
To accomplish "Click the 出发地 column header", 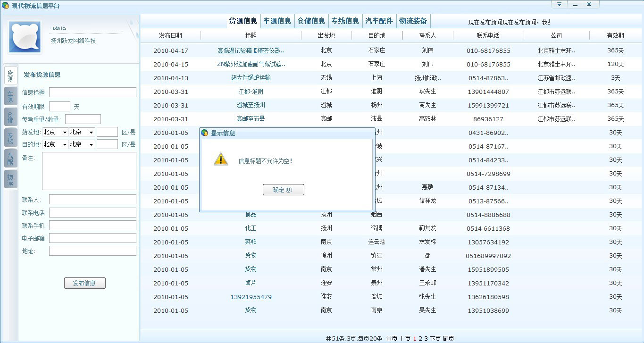I will pos(326,35).
